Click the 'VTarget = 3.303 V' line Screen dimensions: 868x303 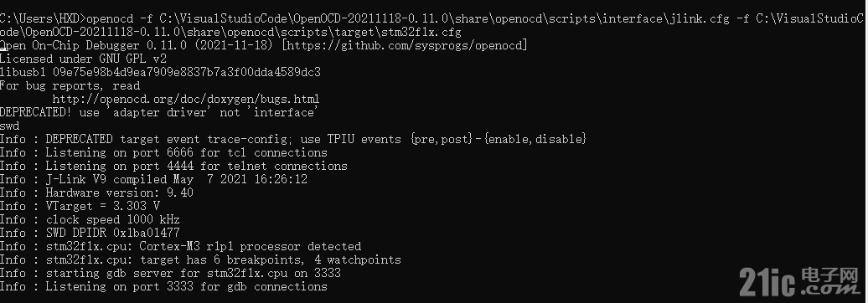click(x=80, y=206)
